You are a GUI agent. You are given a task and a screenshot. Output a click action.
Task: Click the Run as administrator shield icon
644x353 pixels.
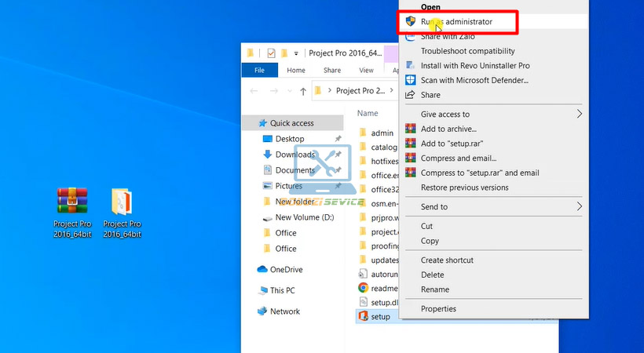[410, 22]
